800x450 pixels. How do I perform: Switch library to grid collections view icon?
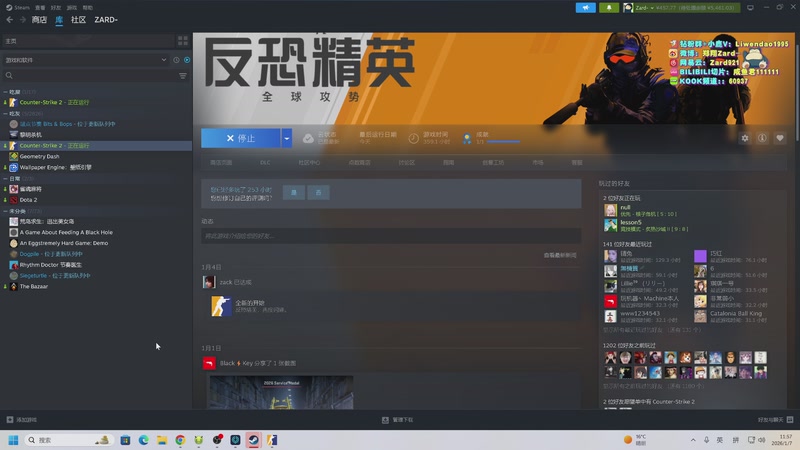(183, 41)
